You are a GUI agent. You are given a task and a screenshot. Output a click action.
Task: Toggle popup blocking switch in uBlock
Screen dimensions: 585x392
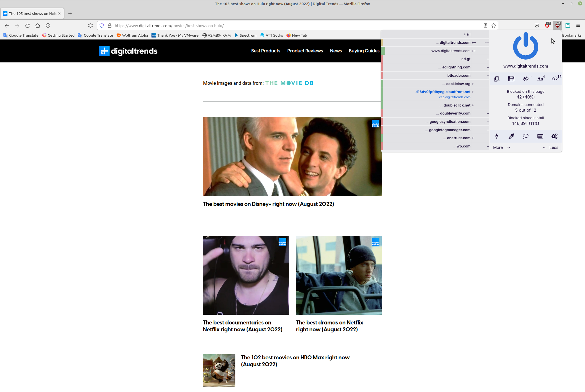click(x=497, y=79)
